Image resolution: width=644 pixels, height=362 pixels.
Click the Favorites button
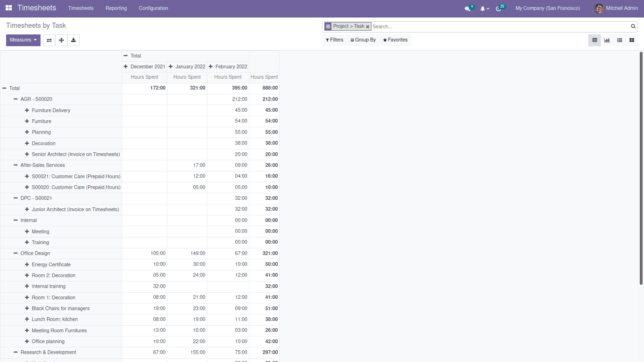click(395, 40)
